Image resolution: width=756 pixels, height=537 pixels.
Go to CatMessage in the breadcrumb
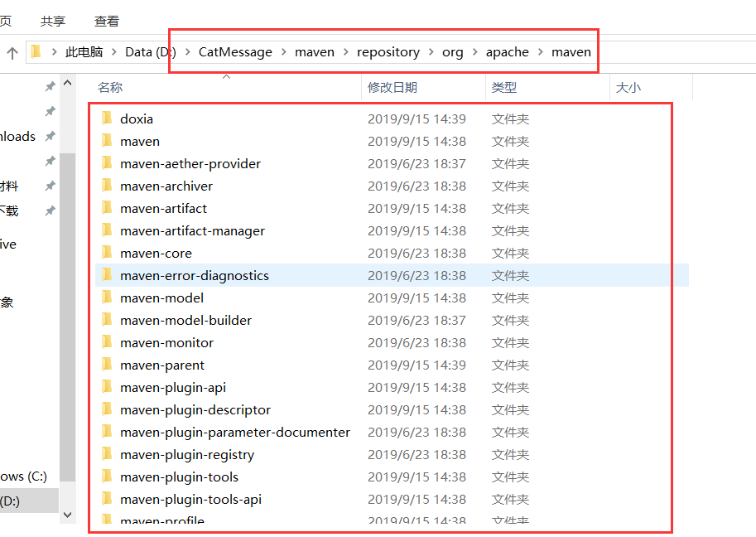click(235, 51)
